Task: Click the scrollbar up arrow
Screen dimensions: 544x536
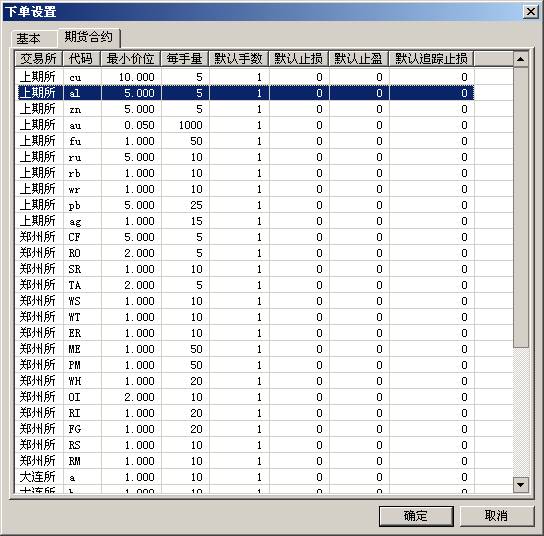Action: (520, 59)
